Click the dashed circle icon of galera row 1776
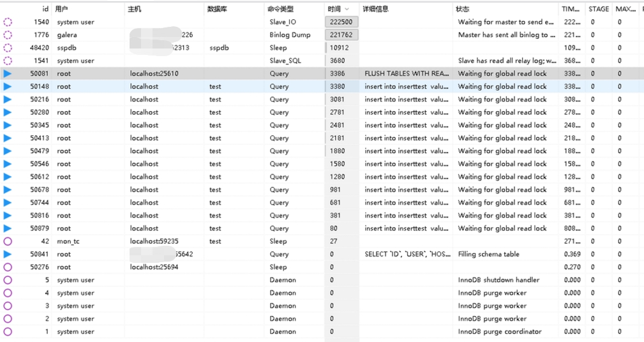 click(8, 35)
